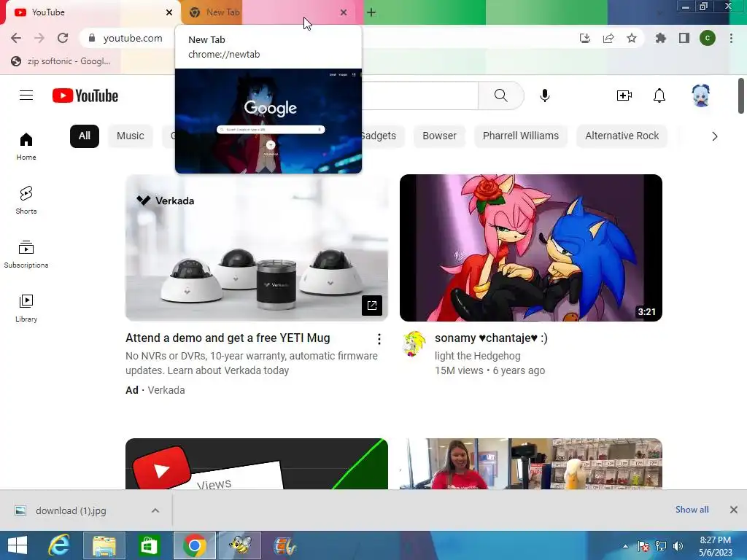Close the YouTube tab
The image size is (747, 560).
pyautogui.click(x=169, y=12)
